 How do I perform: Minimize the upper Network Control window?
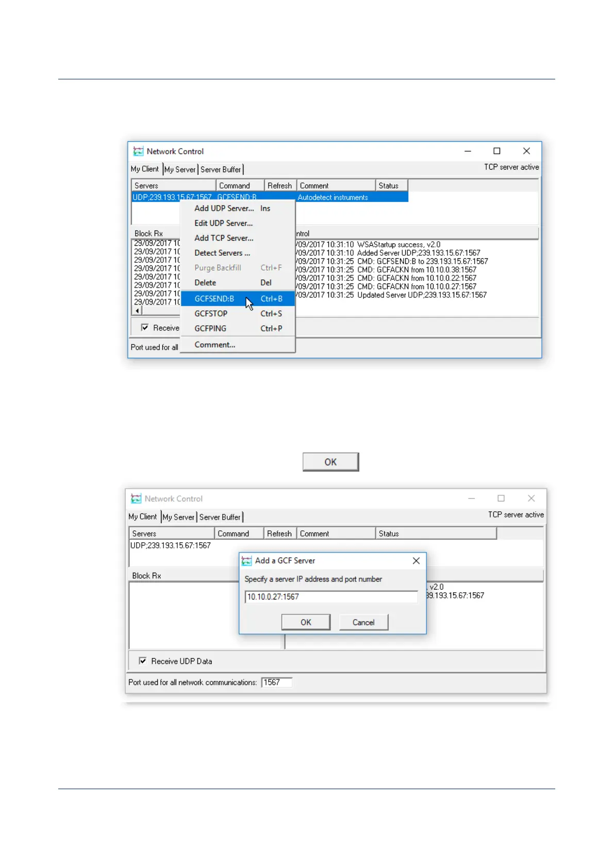tap(468, 151)
